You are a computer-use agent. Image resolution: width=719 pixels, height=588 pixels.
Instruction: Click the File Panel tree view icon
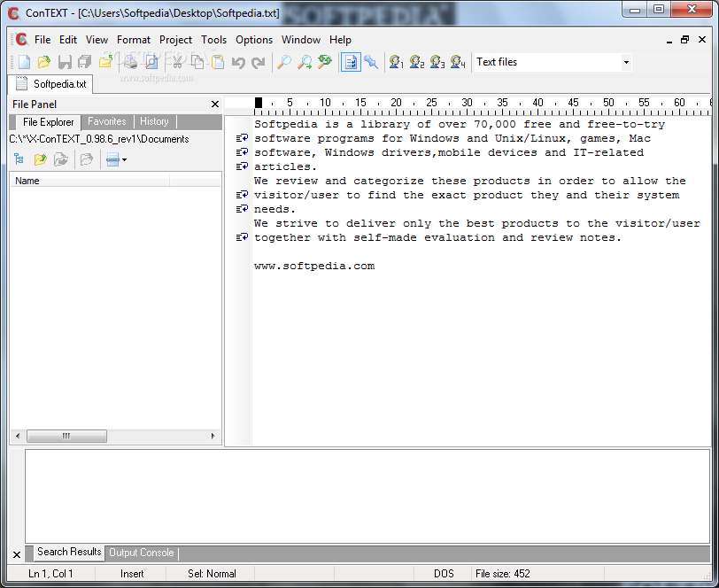(x=19, y=159)
